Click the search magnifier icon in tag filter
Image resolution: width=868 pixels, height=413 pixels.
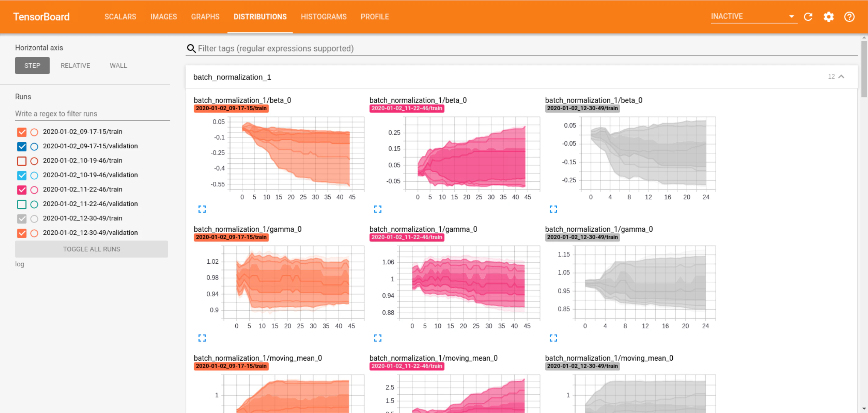click(191, 48)
